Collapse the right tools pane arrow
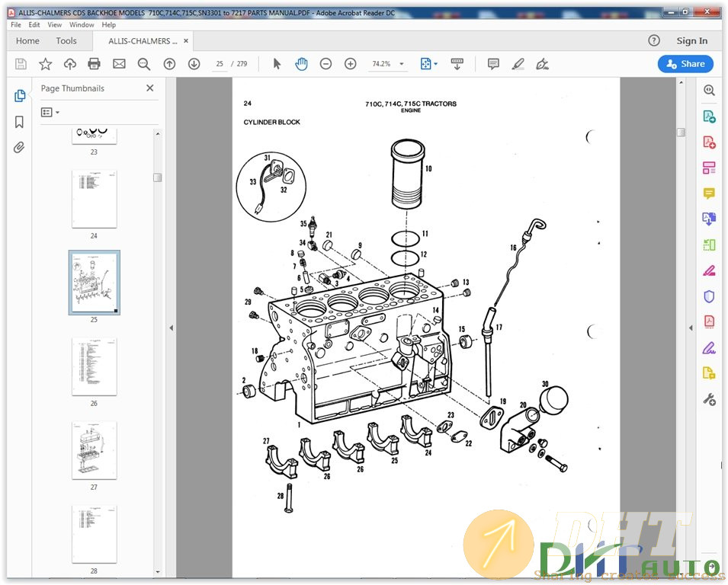 691,328
